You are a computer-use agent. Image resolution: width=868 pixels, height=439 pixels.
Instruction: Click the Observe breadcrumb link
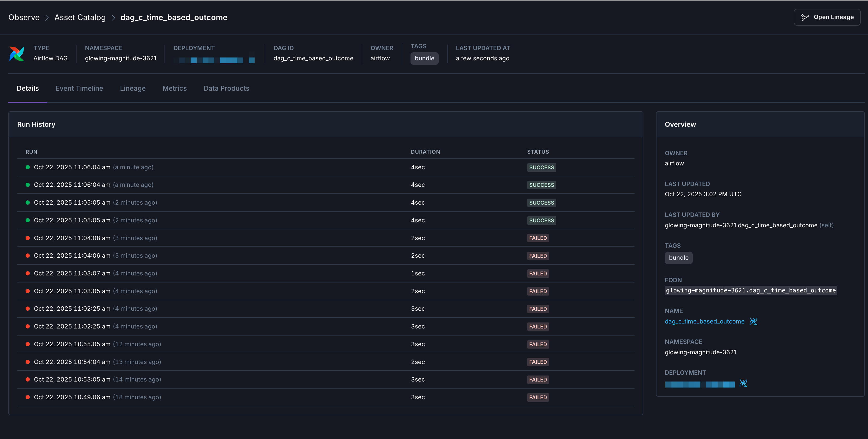pos(24,17)
